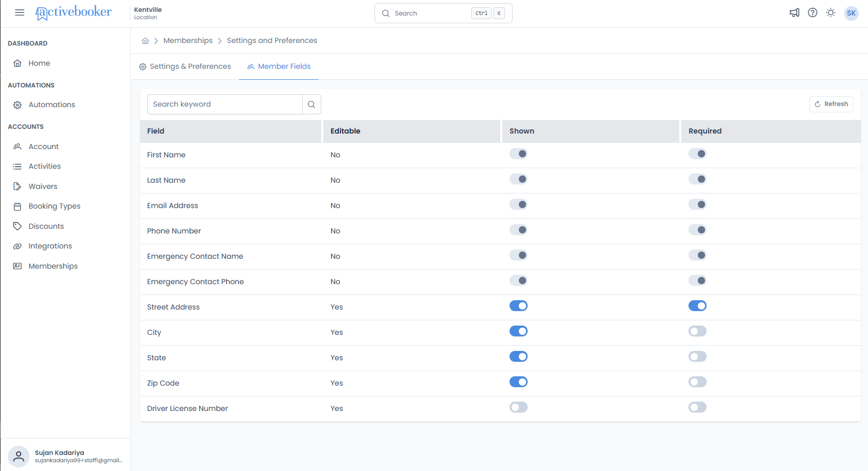Open the announcements megaphone icon
Screen dimensions: 868x471
pyautogui.click(x=795, y=13)
